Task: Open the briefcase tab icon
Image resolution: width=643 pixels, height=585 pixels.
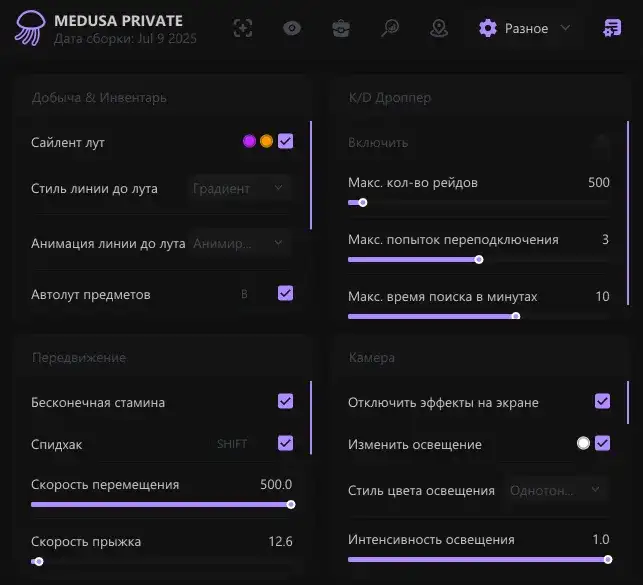Action: (341, 29)
